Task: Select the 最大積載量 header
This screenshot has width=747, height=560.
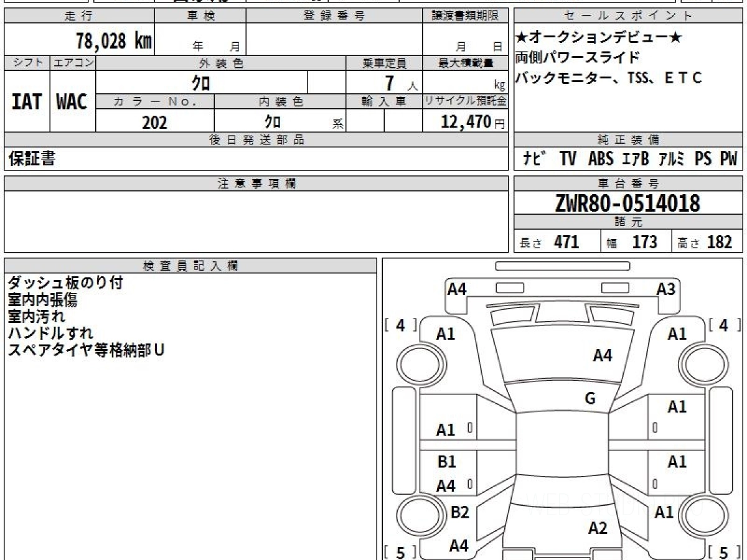Action: (465, 63)
